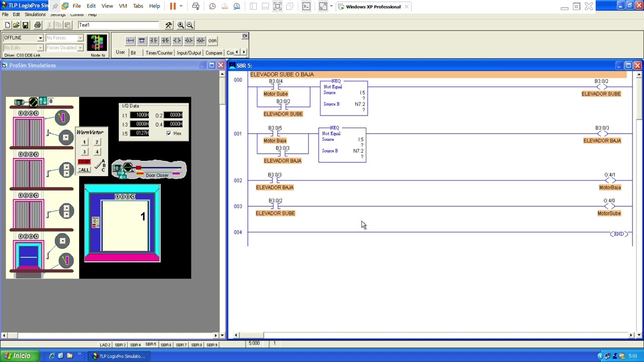
Task: Expand the VM stretch options arrow
Action: click(331, 7)
